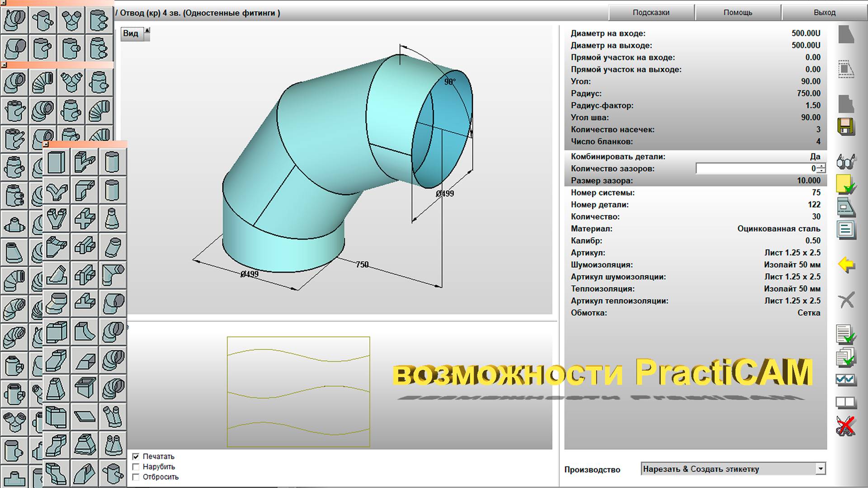Enable the Отбросить checkbox

pos(136,477)
